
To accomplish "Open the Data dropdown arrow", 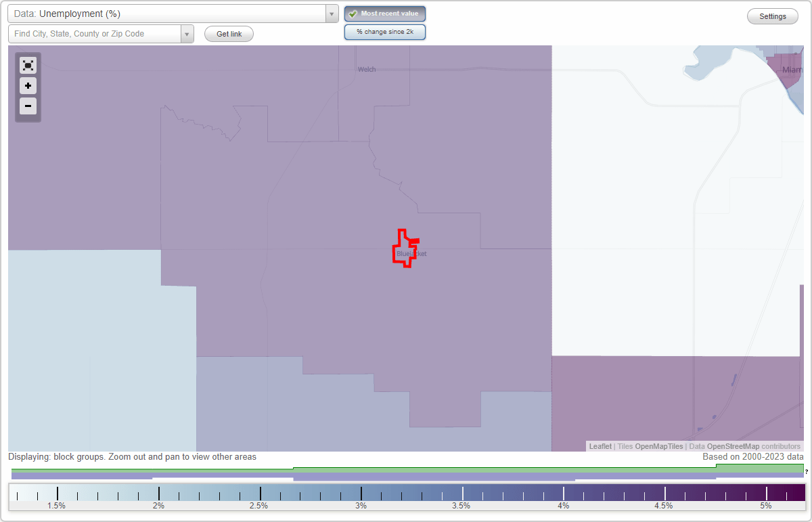I will 332,14.
